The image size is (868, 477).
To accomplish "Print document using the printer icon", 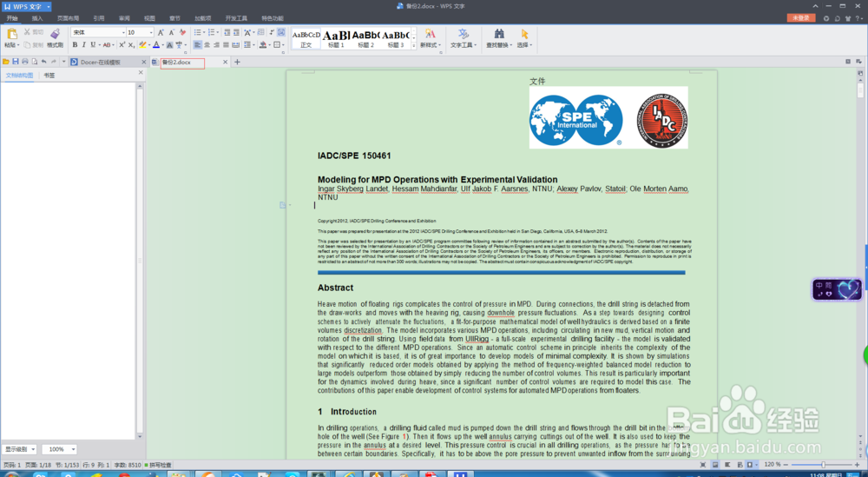I will [25, 62].
